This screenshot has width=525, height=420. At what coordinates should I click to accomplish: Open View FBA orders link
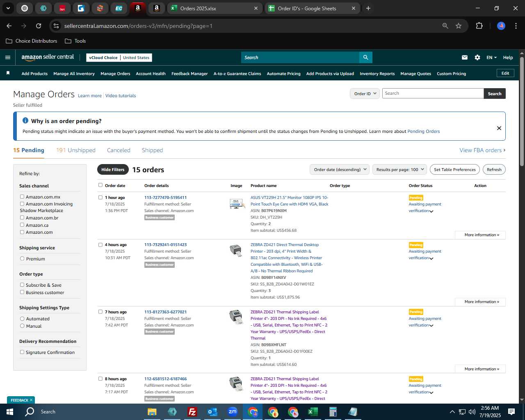(x=482, y=150)
